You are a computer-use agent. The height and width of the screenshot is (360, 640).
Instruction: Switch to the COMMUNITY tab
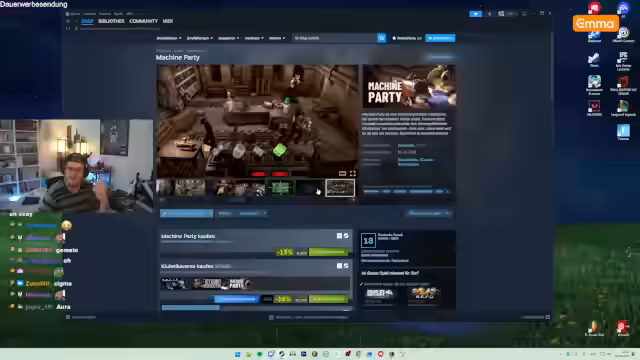click(x=143, y=21)
